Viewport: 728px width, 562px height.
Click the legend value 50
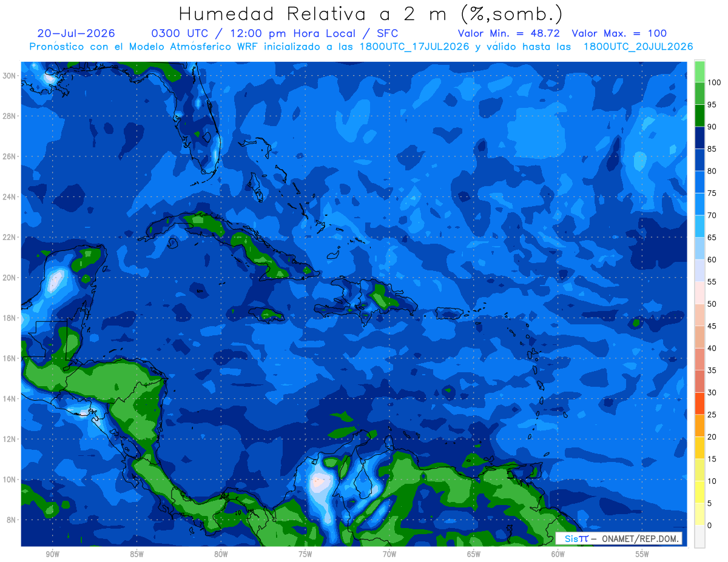tap(712, 304)
